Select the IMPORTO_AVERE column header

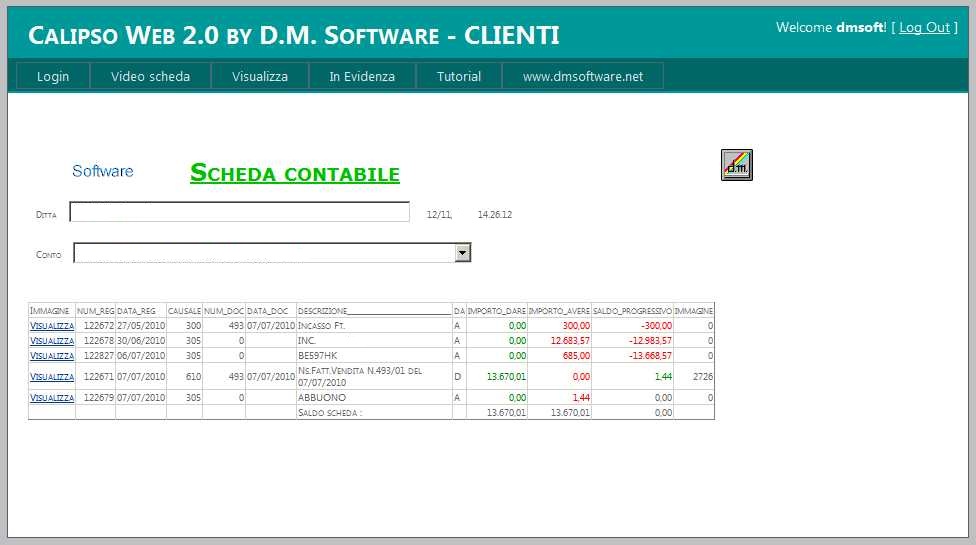pyautogui.click(x=559, y=310)
